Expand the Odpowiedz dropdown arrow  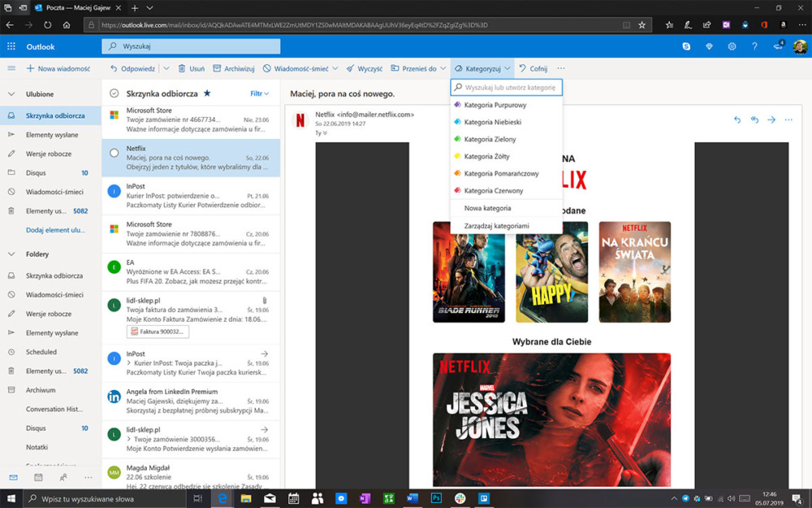166,68
